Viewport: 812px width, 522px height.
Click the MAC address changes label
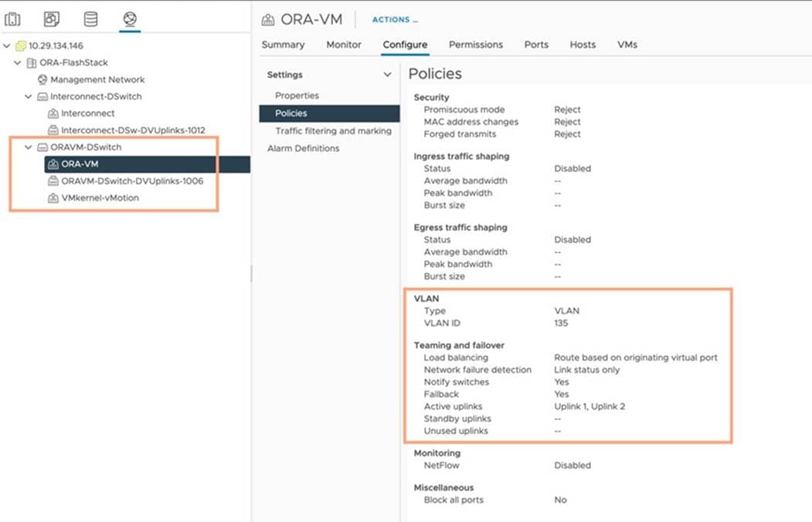coord(471,121)
